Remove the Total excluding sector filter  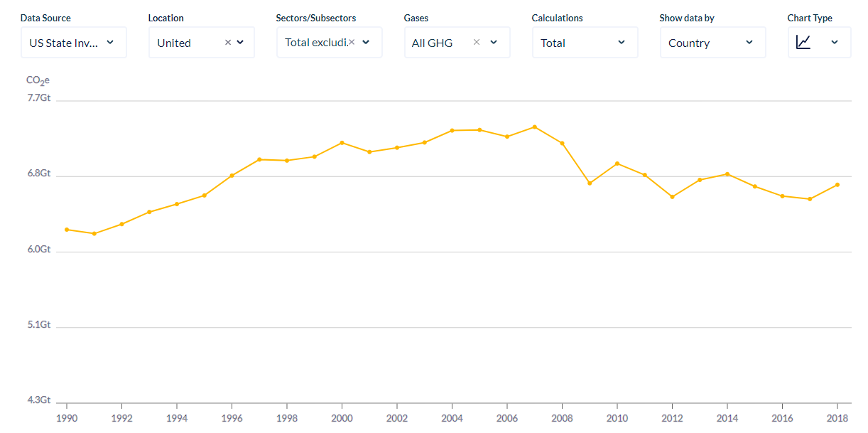352,42
